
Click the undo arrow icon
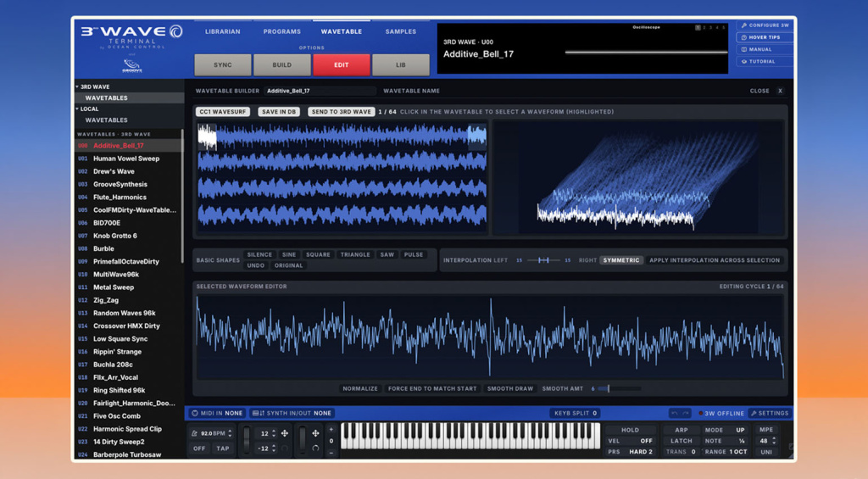click(x=674, y=413)
